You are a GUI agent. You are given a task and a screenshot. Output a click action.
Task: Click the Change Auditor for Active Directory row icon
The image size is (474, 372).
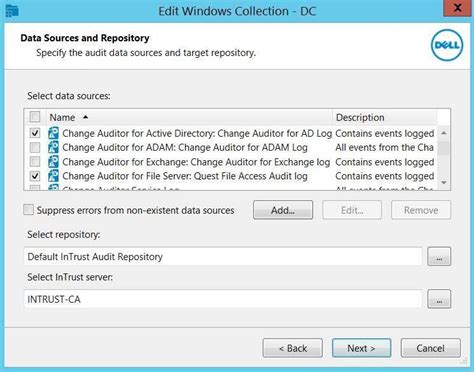tap(53, 133)
